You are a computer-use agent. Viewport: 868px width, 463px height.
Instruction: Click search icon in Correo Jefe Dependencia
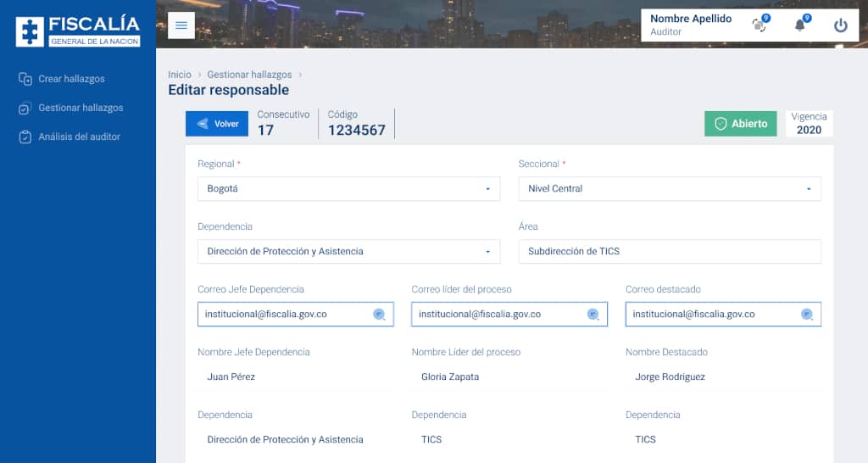click(x=379, y=315)
